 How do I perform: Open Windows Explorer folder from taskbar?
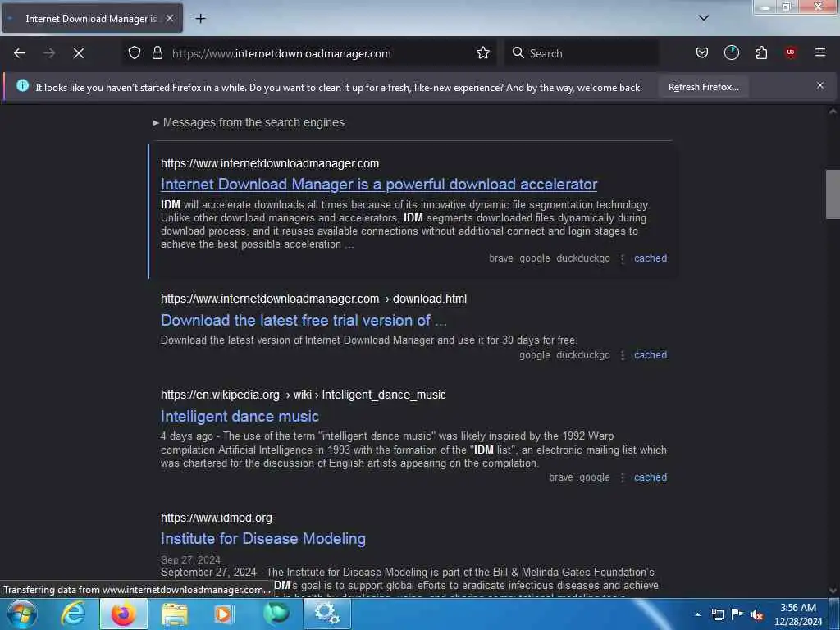coord(175,614)
